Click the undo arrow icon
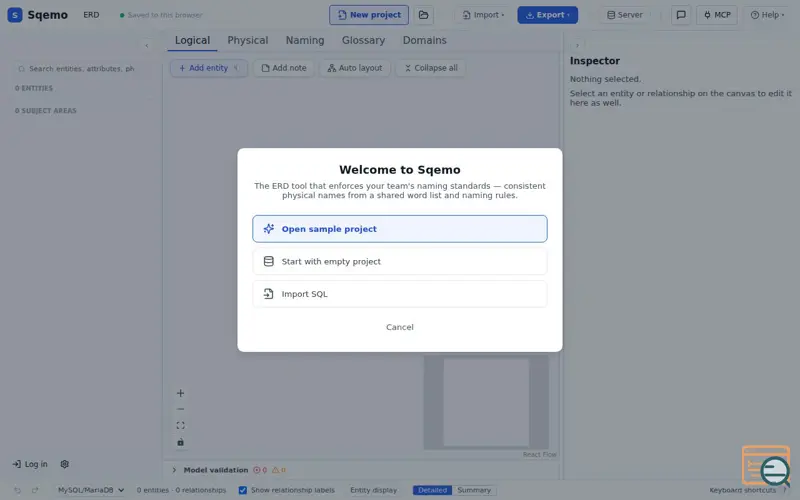Image resolution: width=800 pixels, height=500 pixels. [x=17, y=490]
